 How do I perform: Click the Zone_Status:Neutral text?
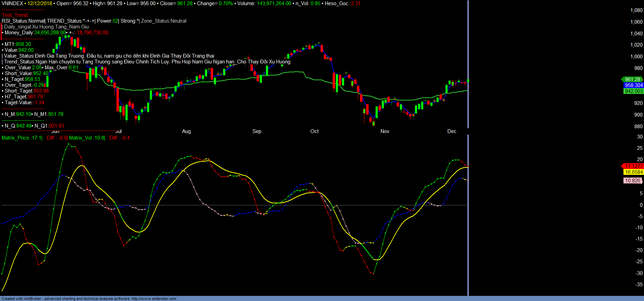164,21
